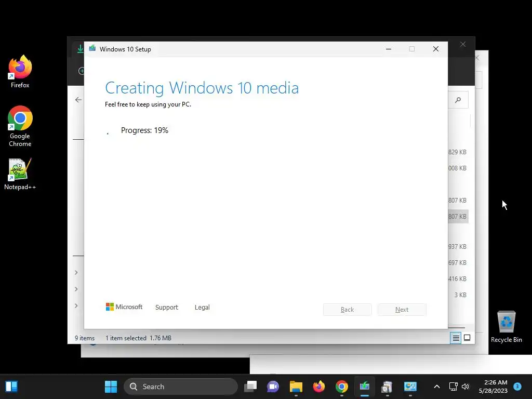Open File Explorer from the taskbar
Viewport: 532px width, 399px height.
pos(296,387)
